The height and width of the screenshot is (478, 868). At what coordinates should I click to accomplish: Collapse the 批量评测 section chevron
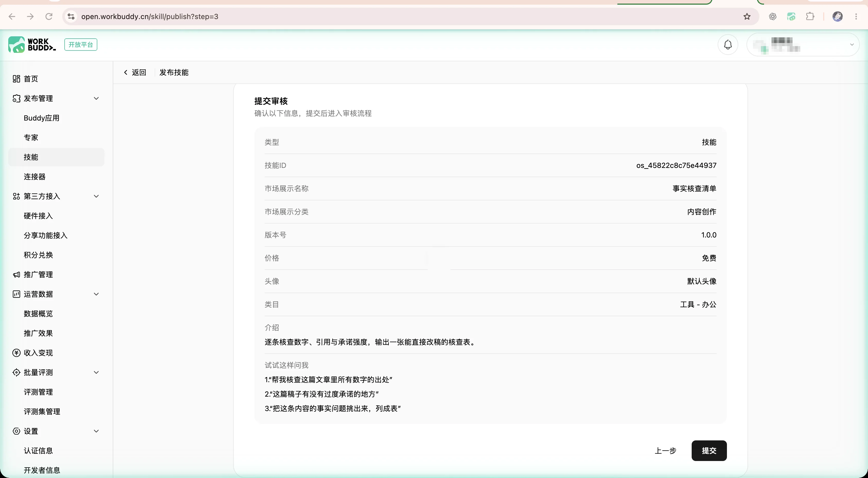pos(96,372)
